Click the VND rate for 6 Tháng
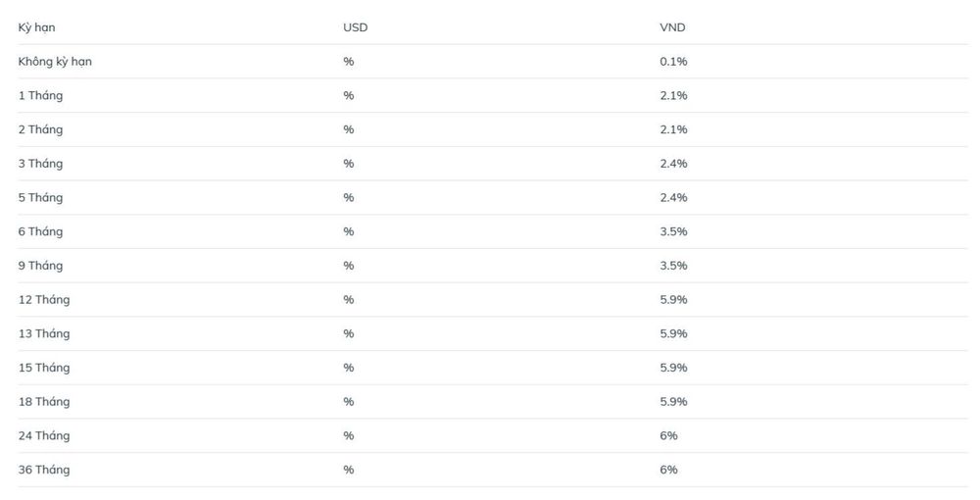980x500 pixels. 673,231
